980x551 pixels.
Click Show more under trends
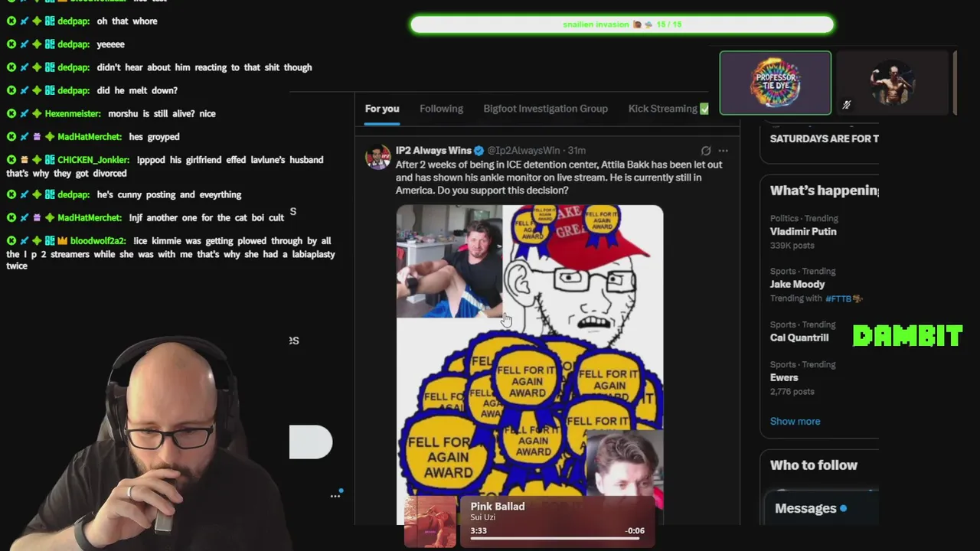pos(795,421)
